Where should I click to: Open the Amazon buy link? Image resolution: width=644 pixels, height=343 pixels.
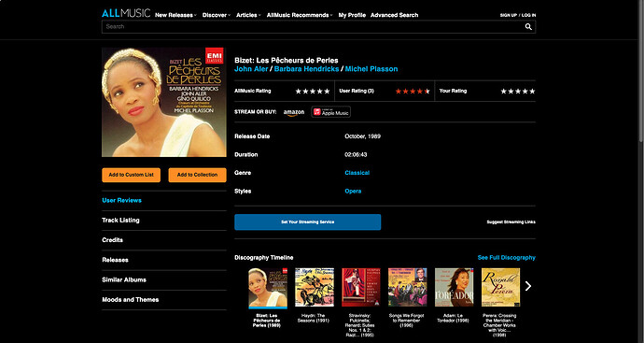[294, 112]
